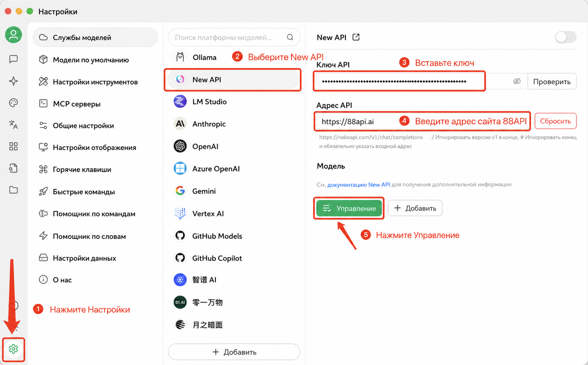The height and width of the screenshot is (365, 588).
Task: Show the API key with the eye icon
Action: [517, 81]
